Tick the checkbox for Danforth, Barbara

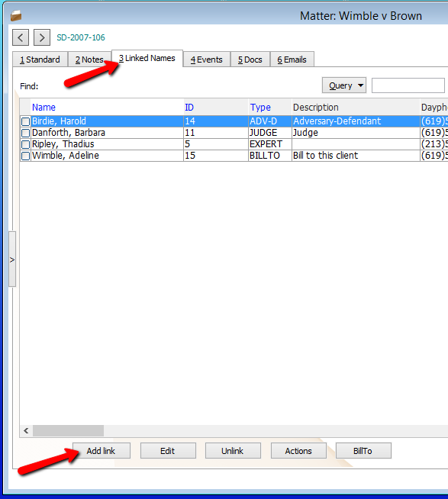25,133
